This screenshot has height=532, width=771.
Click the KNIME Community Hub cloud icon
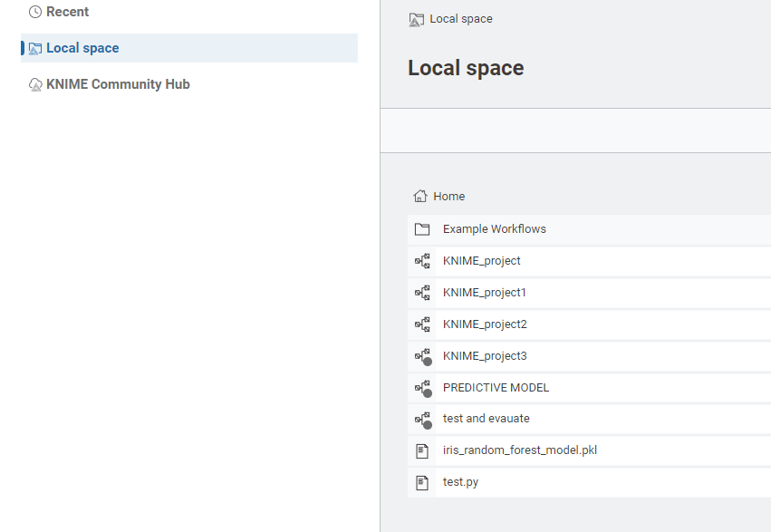pyautogui.click(x=35, y=84)
